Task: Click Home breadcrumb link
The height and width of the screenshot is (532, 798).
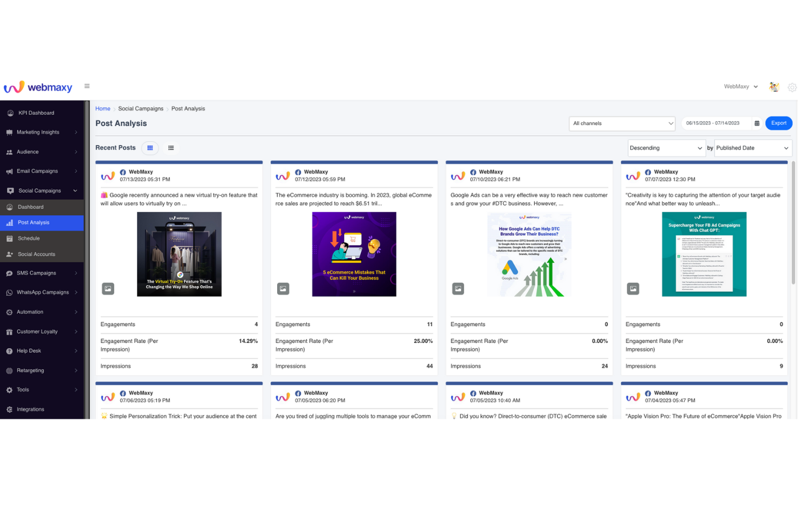Action: (103, 109)
